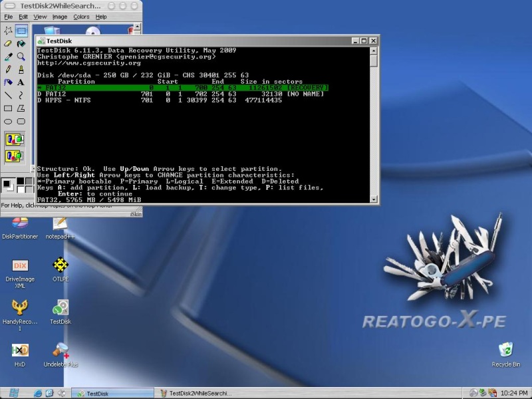Image resolution: width=532 pixels, height=399 pixels.
Task: Click the white color in Paint palette
Action: [21, 190]
